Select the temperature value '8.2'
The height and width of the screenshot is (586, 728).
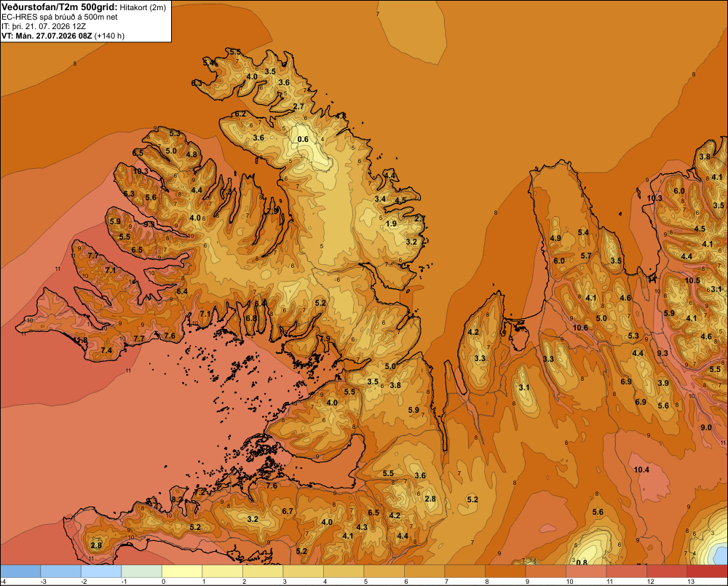point(178,499)
